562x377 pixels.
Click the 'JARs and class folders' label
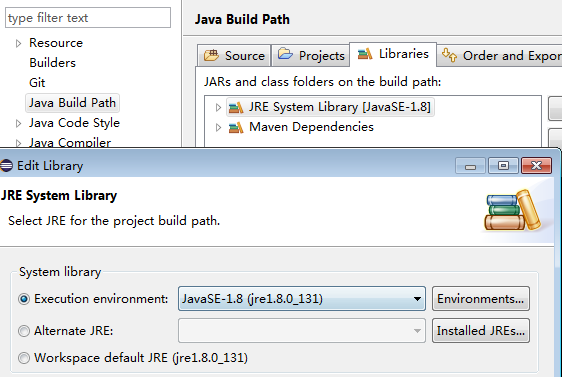point(322,82)
